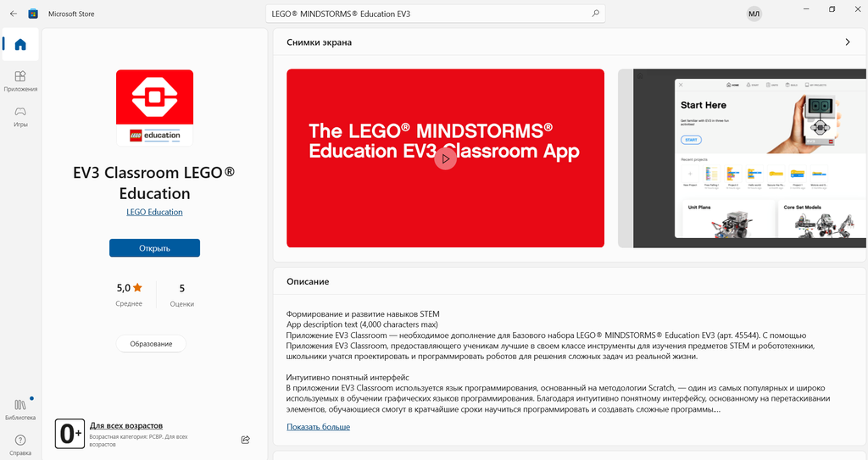Click the EV3 Classroom app logo
Image resolution: width=868 pixels, height=460 pixels.
(154, 108)
